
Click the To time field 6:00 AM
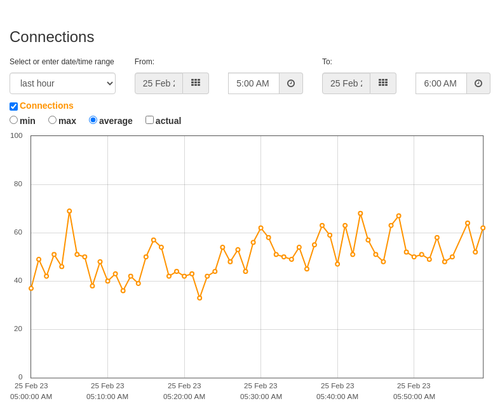[441, 83]
